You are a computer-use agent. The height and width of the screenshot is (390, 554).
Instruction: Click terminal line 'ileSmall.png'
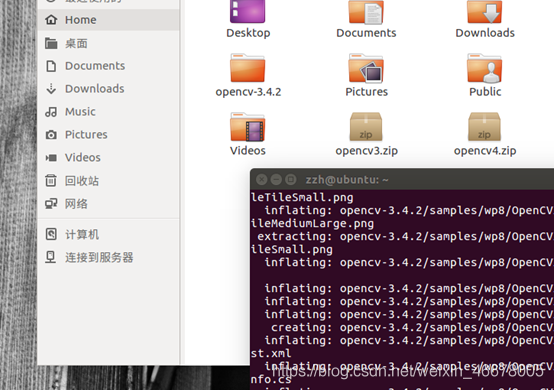click(292, 249)
